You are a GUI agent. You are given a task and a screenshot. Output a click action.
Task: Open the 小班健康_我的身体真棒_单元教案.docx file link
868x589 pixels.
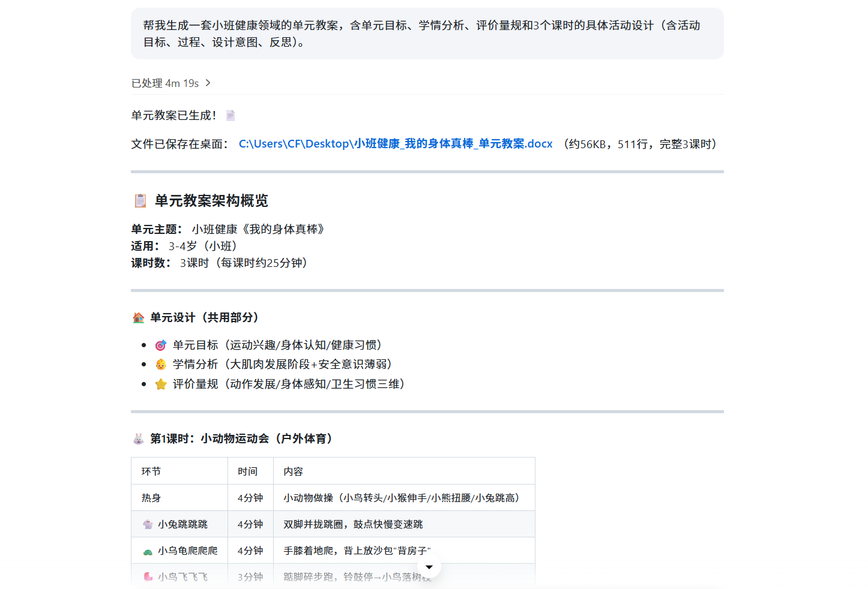pyautogui.click(x=396, y=144)
